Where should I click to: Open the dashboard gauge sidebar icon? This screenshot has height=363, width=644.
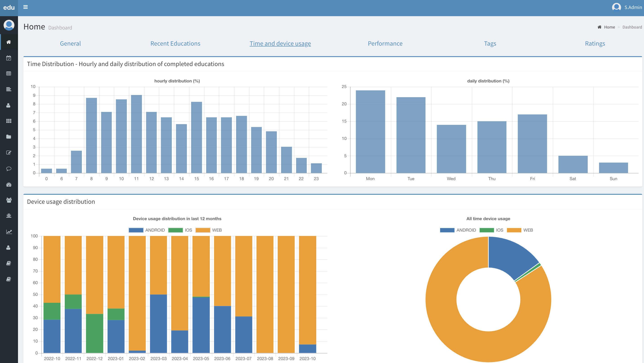click(x=9, y=185)
